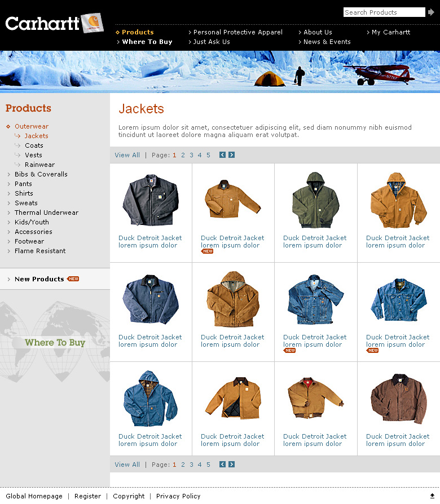Open the green hooded jacket thumbnail
This screenshot has height=504, width=440.
(315, 200)
